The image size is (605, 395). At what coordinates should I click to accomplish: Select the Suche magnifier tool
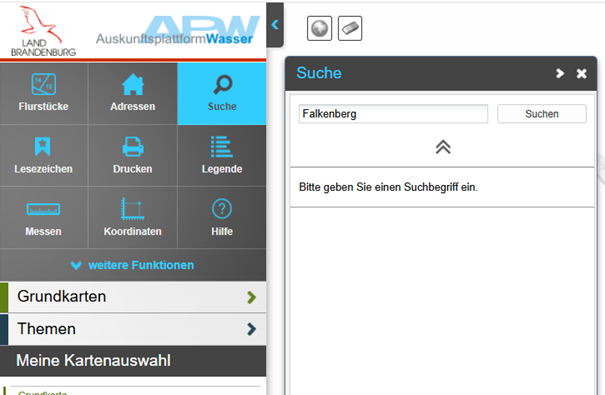click(222, 94)
